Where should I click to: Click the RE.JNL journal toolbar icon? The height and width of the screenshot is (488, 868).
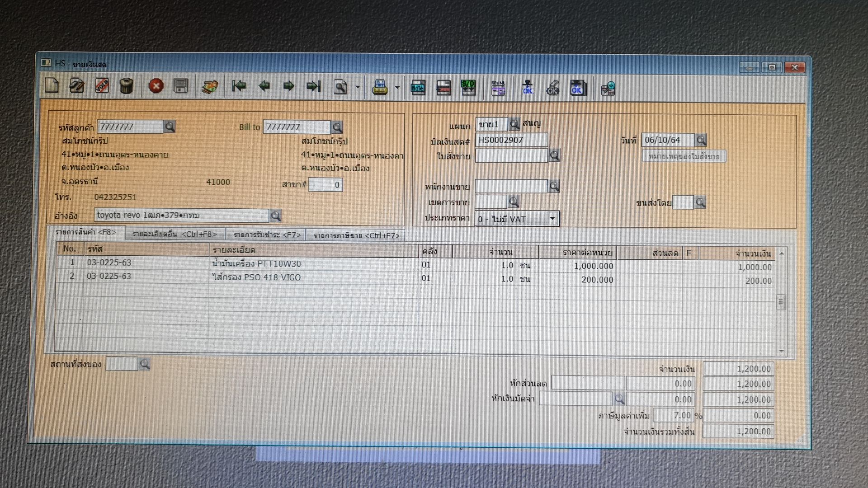click(498, 88)
